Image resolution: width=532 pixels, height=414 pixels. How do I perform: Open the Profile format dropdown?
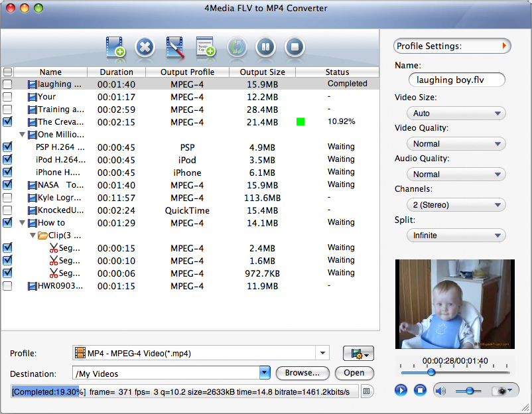[x=322, y=353]
